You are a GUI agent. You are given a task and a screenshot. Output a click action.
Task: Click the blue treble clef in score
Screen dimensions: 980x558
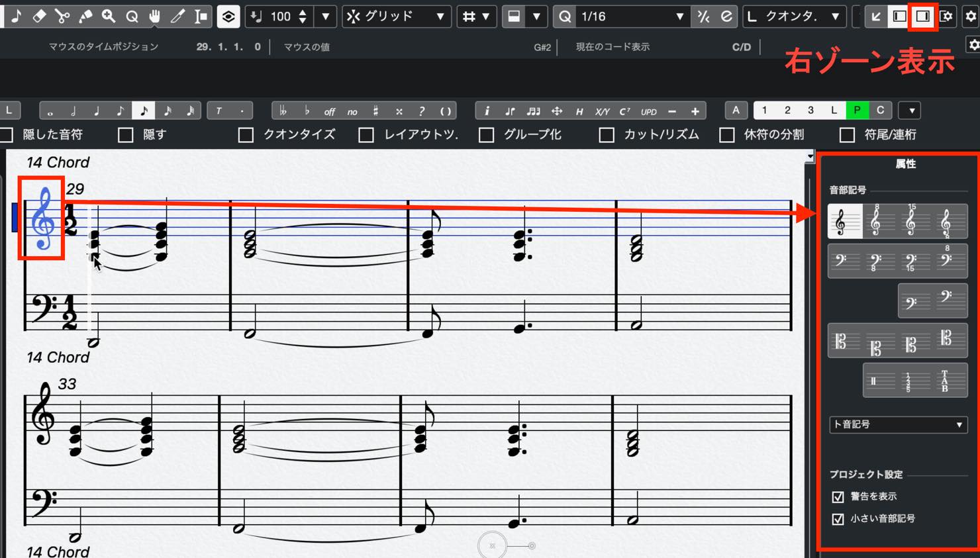point(44,218)
